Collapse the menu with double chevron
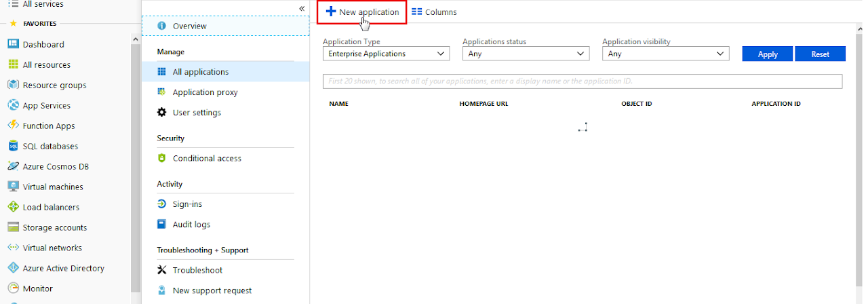868x304 pixels. pyautogui.click(x=302, y=7)
